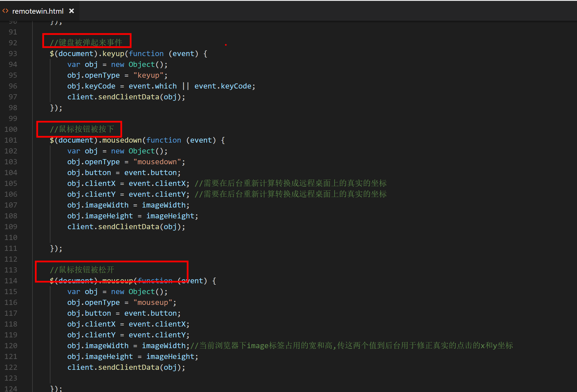
Task: Click the long Chinese comment on line 120
Action: pos(352,346)
